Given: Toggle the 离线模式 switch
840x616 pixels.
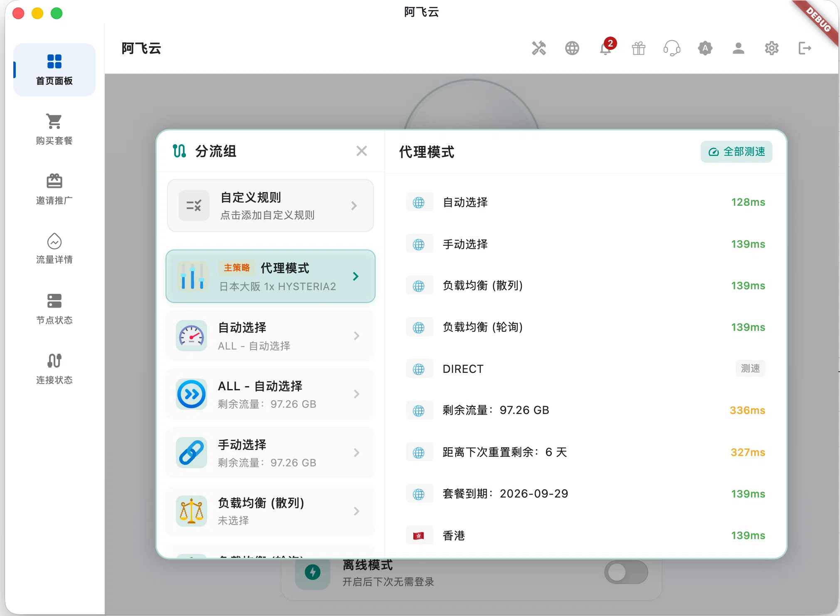Looking at the screenshot, I should tap(626, 572).
